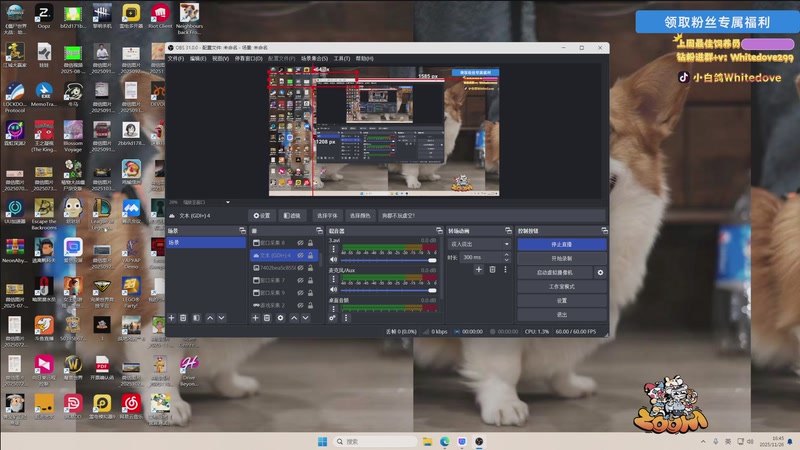Screen dimensions: 800x450
Task: Open settings from Controls panel
Action: [x=562, y=301]
